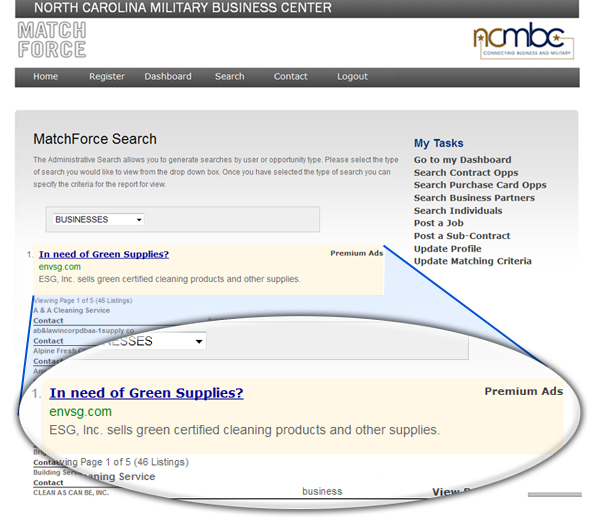Image resolution: width=597 pixels, height=517 pixels.
Task: Go to Dashboard in the navigation bar
Action: 168,77
